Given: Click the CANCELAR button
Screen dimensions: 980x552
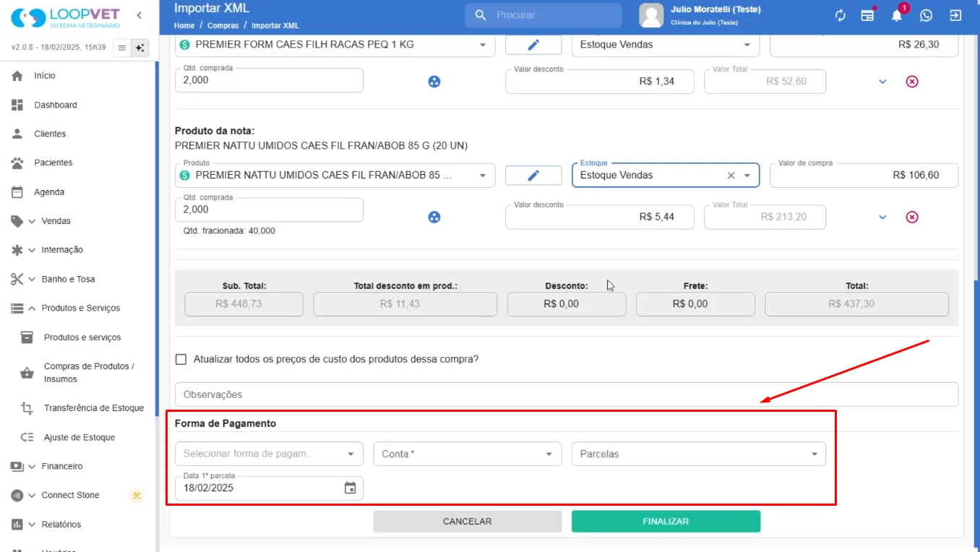Looking at the screenshot, I should 468,521.
